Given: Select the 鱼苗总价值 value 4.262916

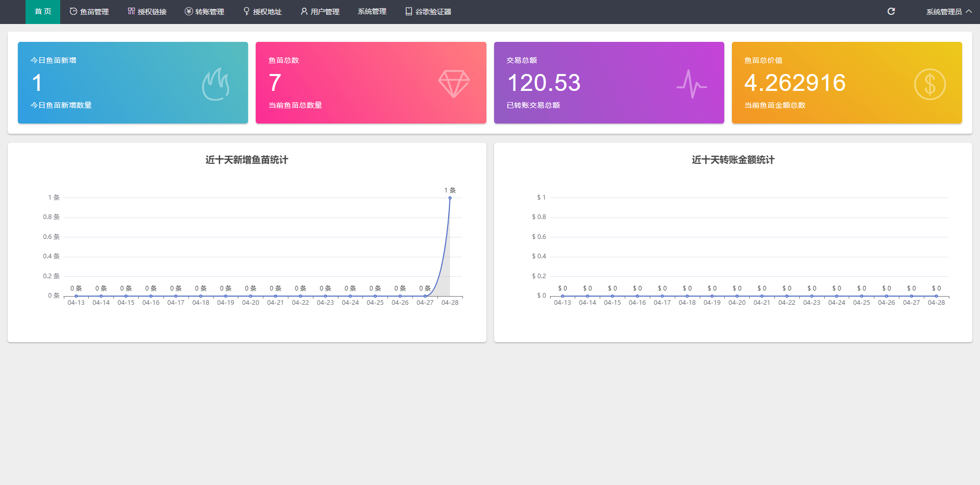Looking at the screenshot, I should point(795,83).
